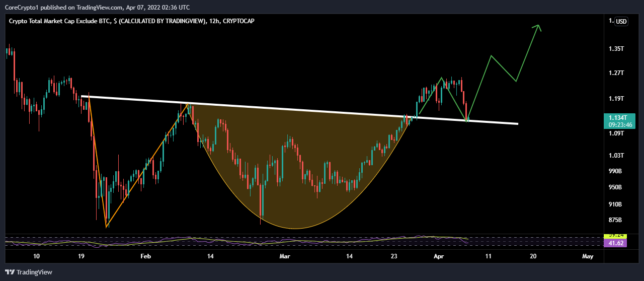
Task: Click the 990B price axis label
Action: tap(616, 171)
